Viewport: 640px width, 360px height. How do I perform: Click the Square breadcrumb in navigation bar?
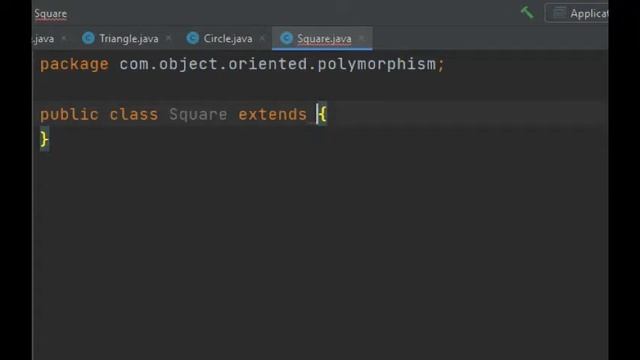(x=51, y=13)
